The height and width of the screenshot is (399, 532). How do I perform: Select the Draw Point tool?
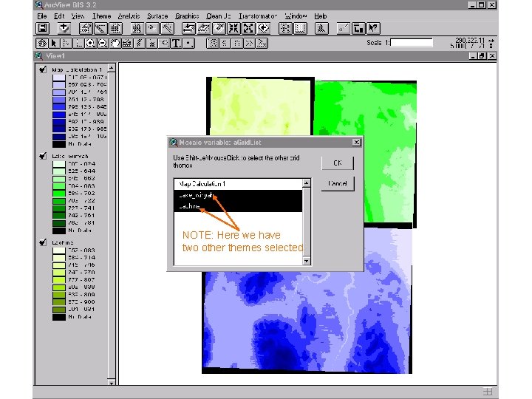point(188,43)
